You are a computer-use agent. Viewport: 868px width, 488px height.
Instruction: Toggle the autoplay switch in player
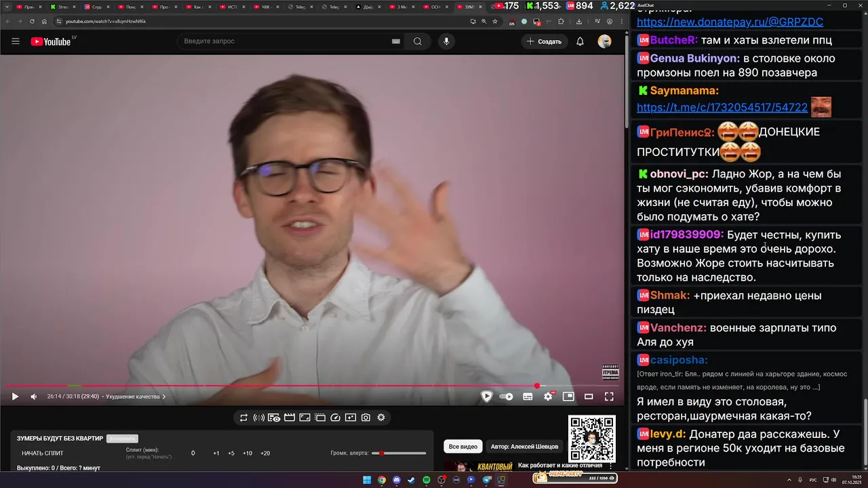pos(507,396)
